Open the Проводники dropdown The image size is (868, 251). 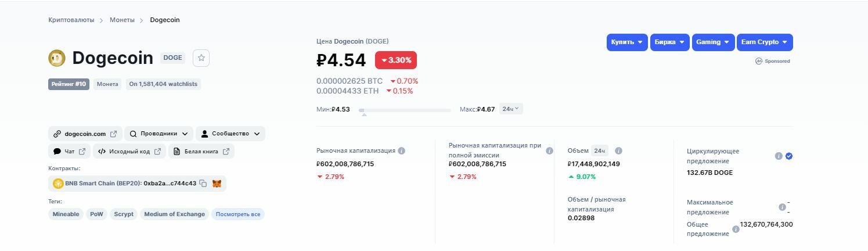click(x=159, y=134)
